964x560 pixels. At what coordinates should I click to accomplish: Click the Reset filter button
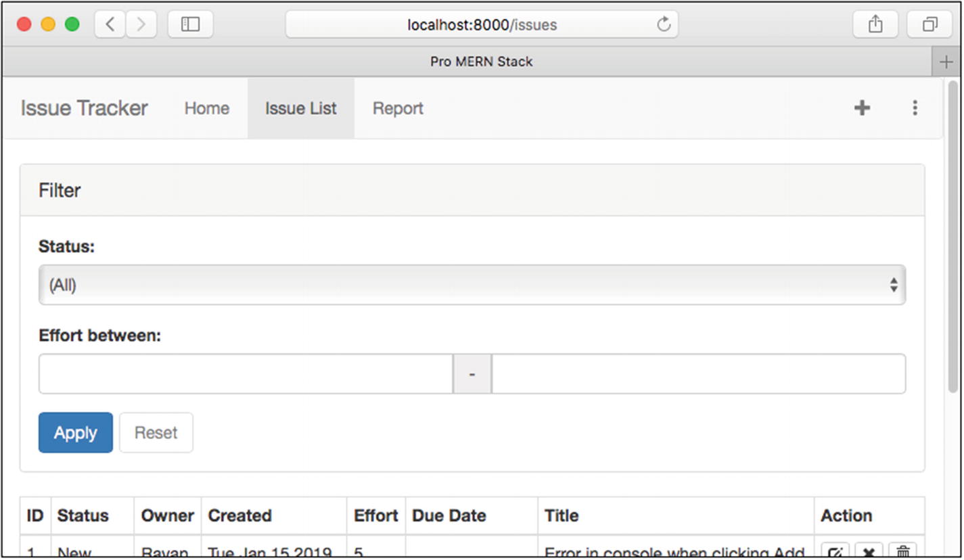(x=156, y=433)
